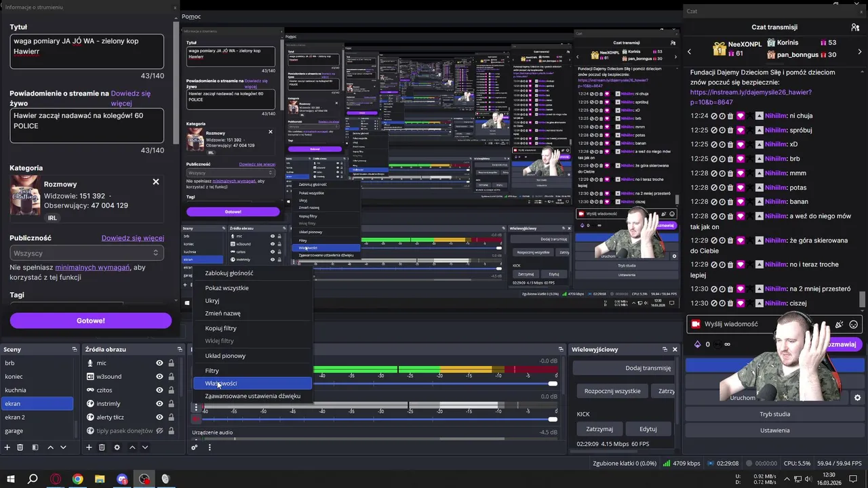Pop out the Wielowyjściowy dock
Image resolution: width=868 pixels, height=488 pixels.
click(x=665, y=349)
